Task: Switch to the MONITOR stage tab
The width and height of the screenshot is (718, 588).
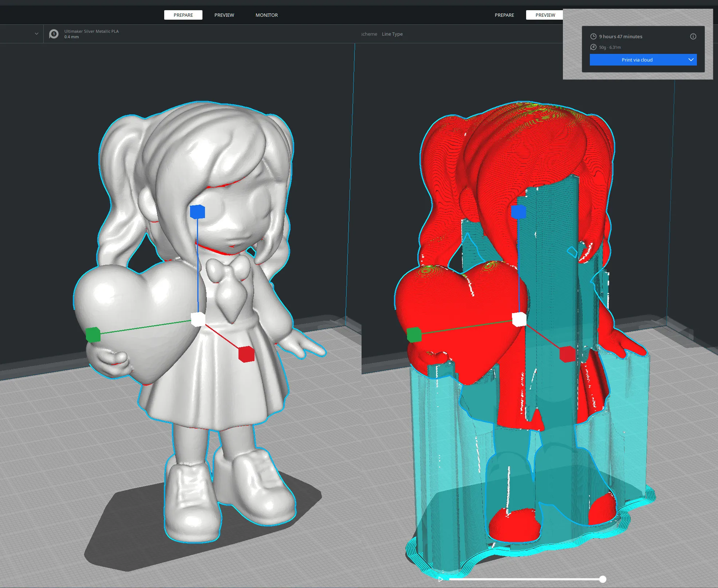Action: pyautogui.click(x=267, y=15)
